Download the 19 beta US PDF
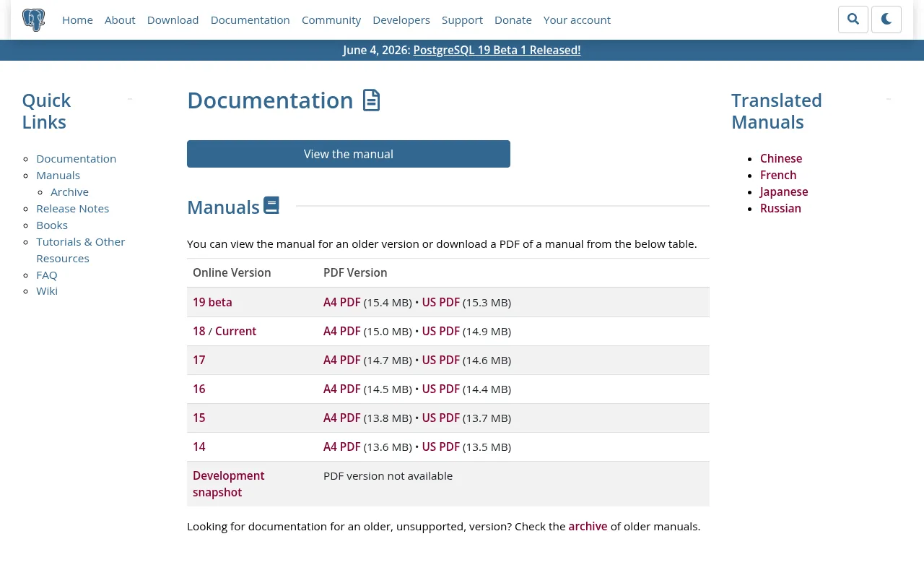 tap(441, 303)
